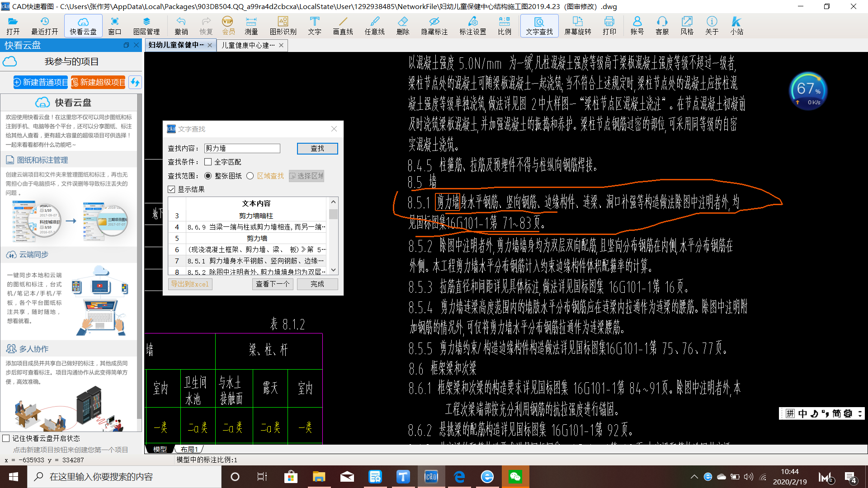Undock the 快看云盘 panel
This screenshot has width=868, height=488.
coord(126,45)
